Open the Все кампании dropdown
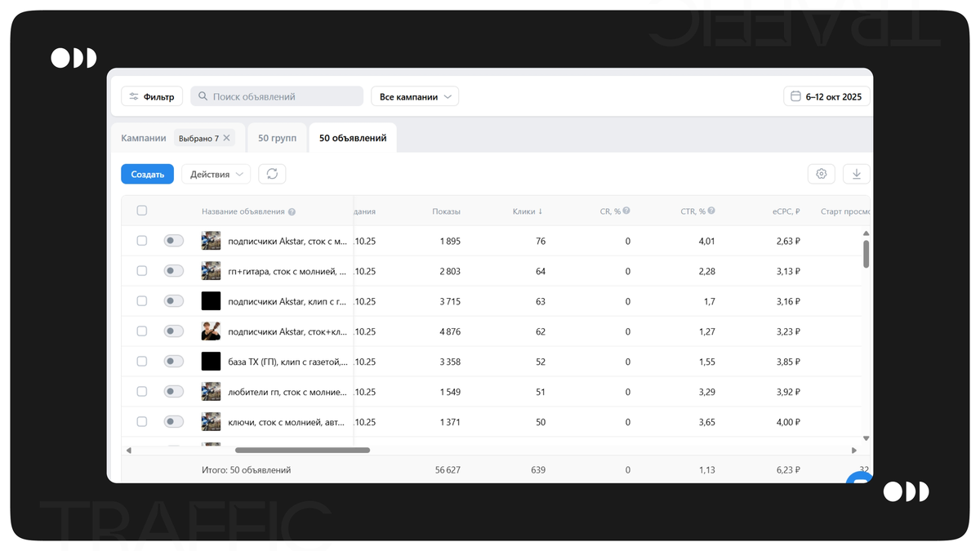Screen dimensions: 980x551 click(x=415, y=96)
